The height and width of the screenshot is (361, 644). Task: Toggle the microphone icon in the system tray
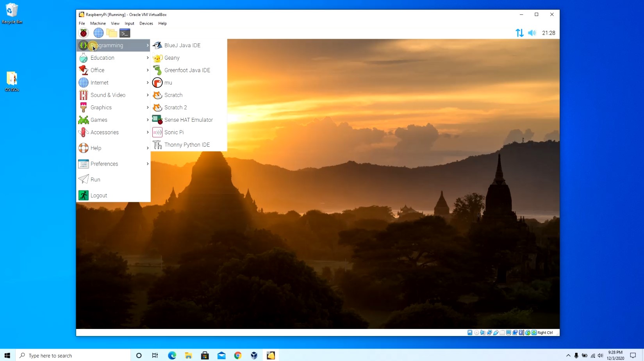(576, 356)
